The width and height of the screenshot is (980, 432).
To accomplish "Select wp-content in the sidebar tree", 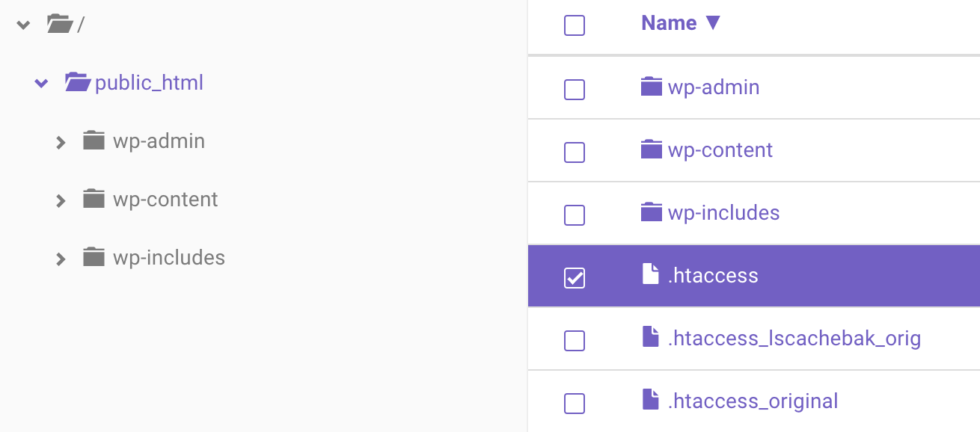I will 165,200.
